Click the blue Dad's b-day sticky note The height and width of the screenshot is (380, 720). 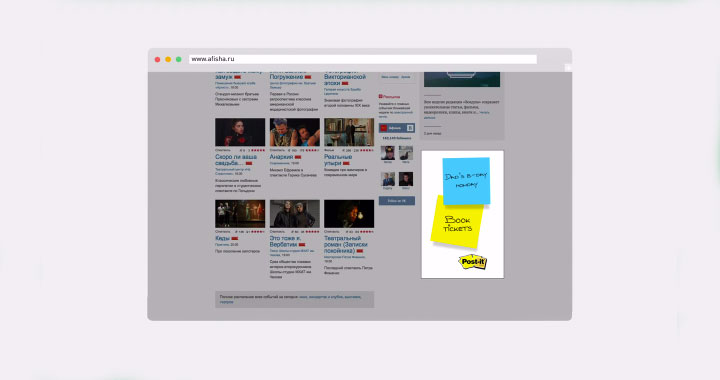467,181
